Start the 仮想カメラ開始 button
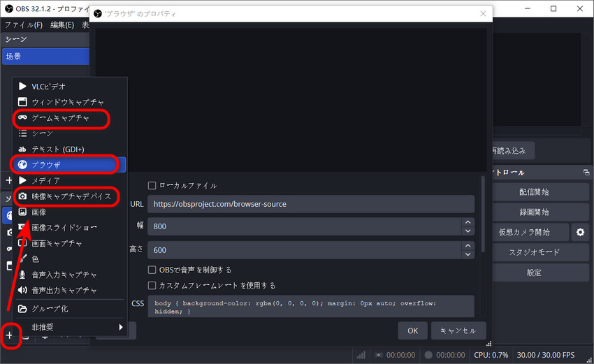594x364 pixels. (x=530, y=232)
